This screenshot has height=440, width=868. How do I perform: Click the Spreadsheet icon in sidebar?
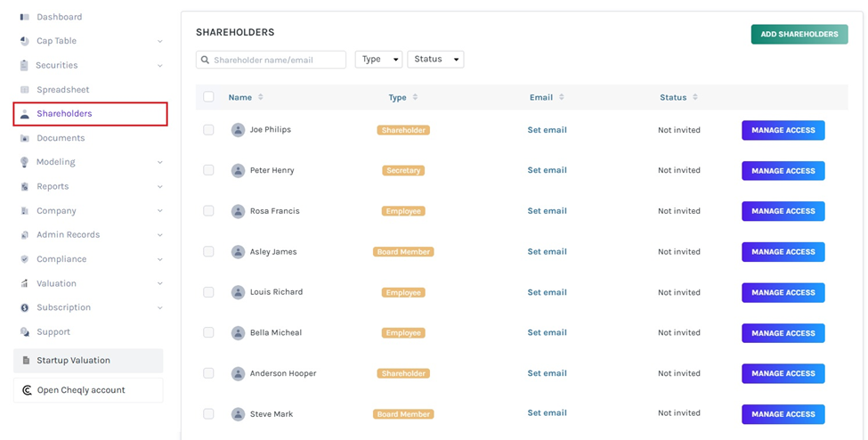tap(25, 90)
